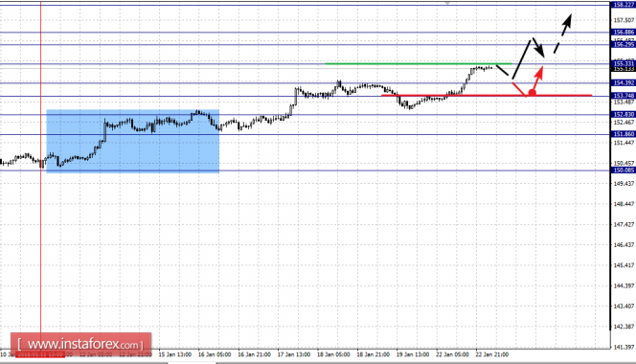Select the red horizontal support line
636x364 pixels.
[x=487, y=96]
